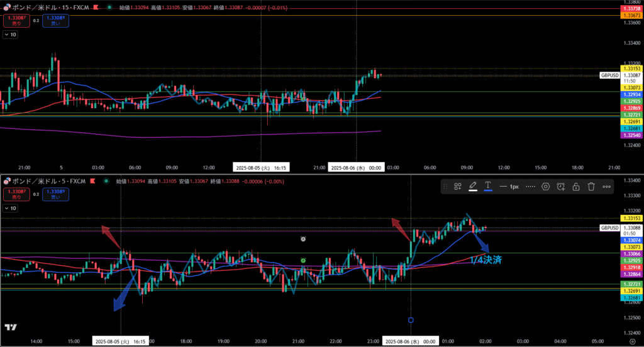Open more options in drawing toolbar
This screenshot has height=347, width=644.
pyautogui.click(x=606, y=187)
